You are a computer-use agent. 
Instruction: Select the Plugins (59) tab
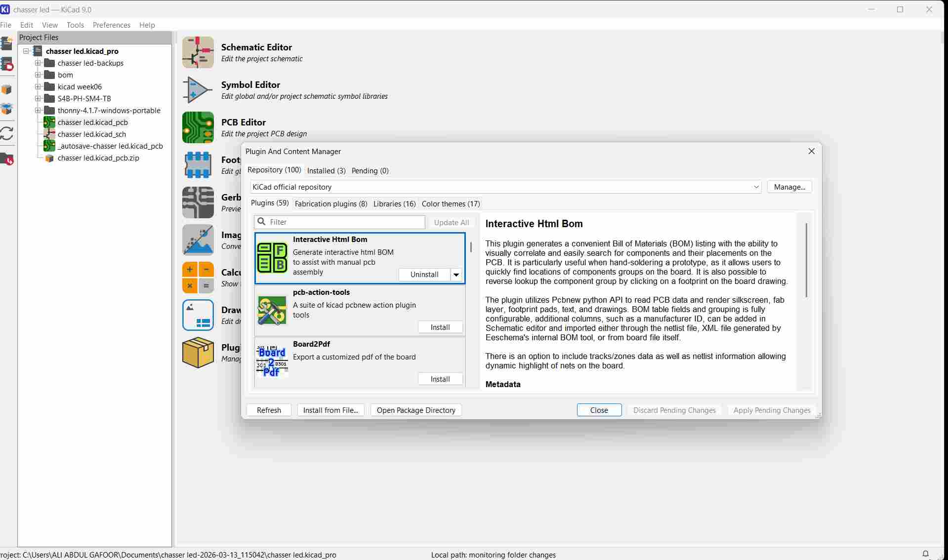pos(270,203)
